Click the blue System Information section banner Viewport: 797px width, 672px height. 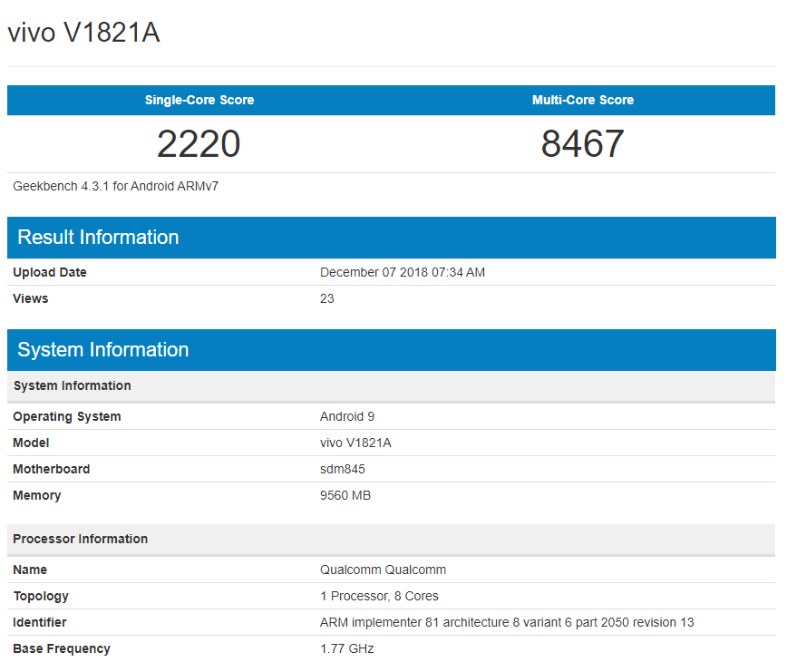tap(392, 350)
